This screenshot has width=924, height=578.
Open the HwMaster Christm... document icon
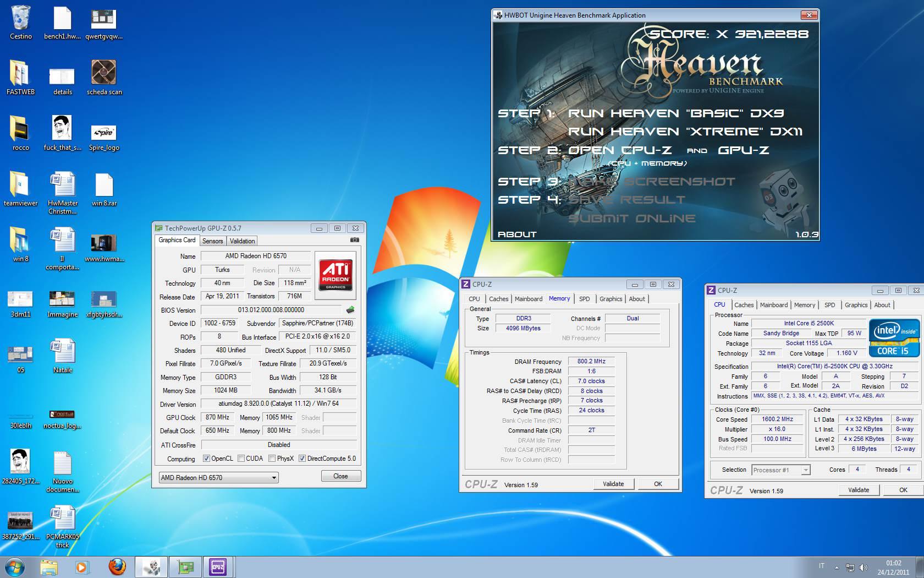click(62, 193)
